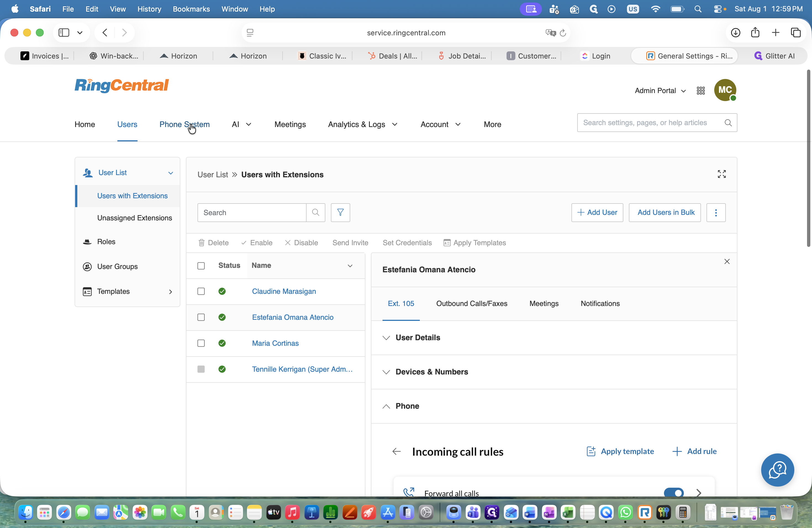Open Analytics & Logs dropdown
The width and height of the screenshot is (812, 528).
[x=363, y=125]
